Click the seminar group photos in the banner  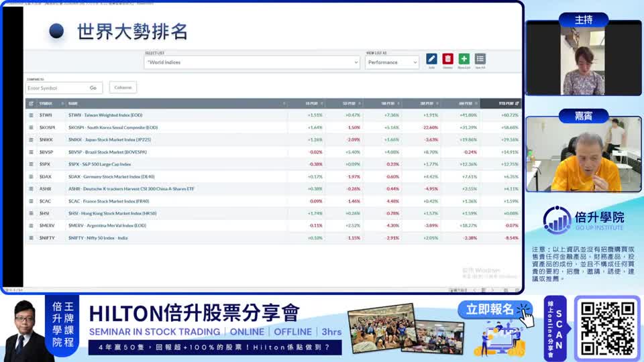(406, 328)
